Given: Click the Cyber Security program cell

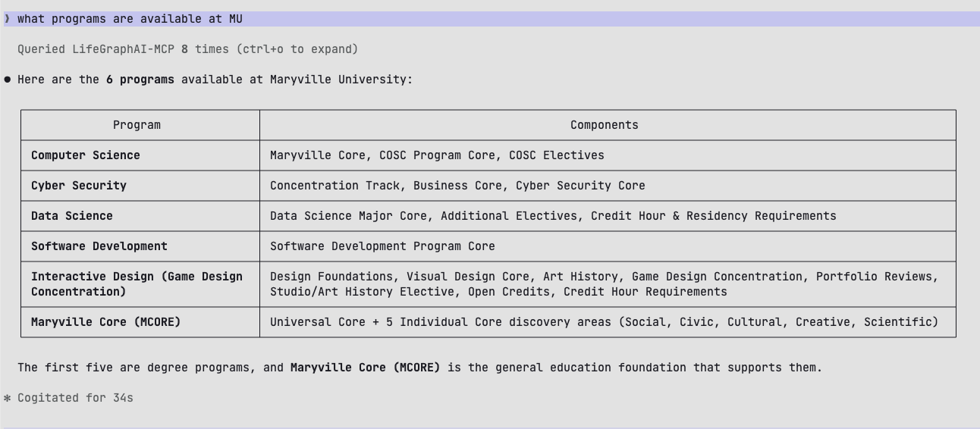Looking at the screenshot, I should (79, 186).
